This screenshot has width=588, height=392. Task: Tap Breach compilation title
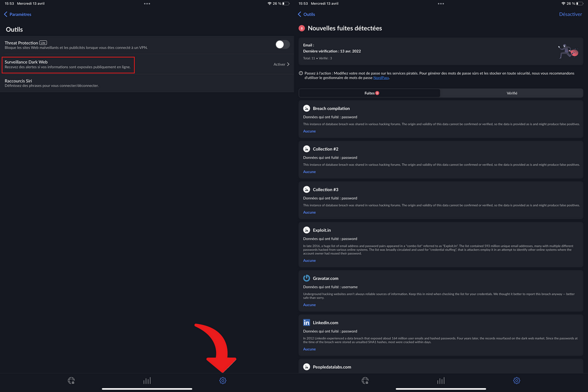coord(331,108)
